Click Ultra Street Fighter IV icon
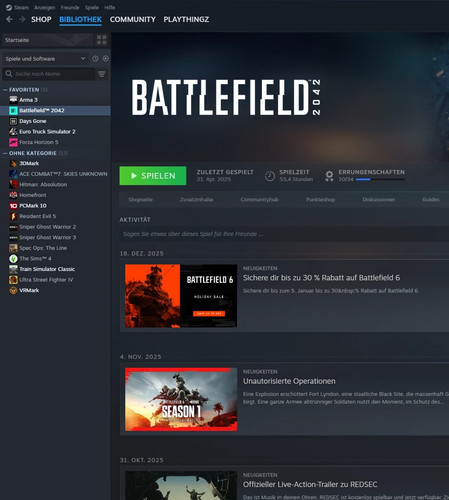This screenshot has height=500, width=449. (13, 280)
